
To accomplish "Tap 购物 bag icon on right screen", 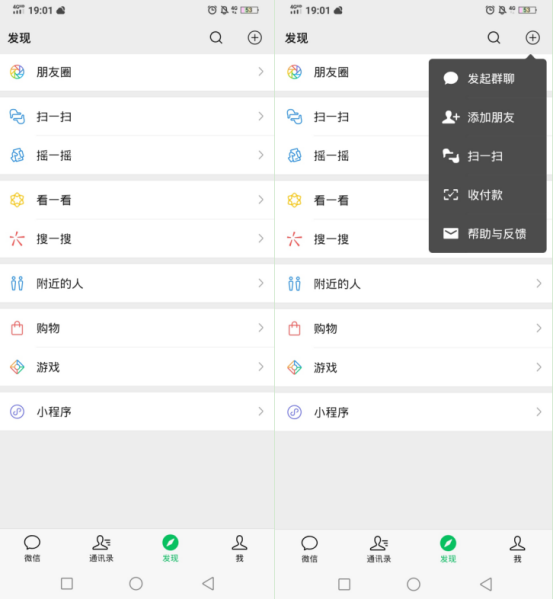I will [x=295, y=329].
